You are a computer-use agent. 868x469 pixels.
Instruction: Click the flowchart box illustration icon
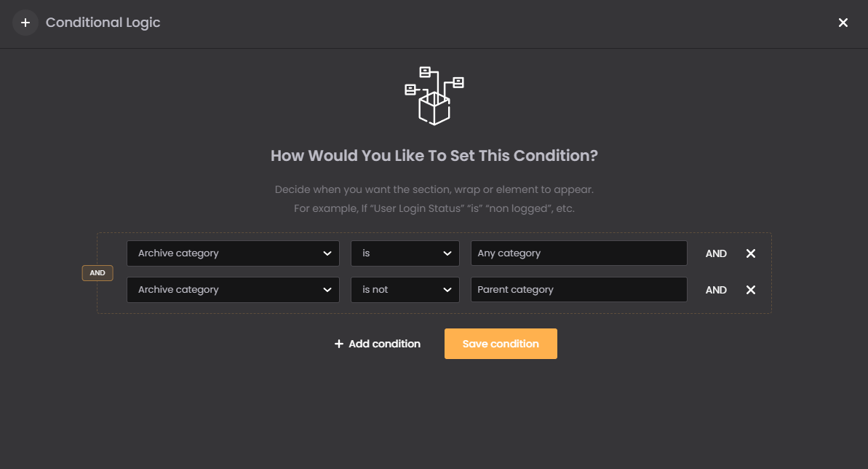[434, 95]
